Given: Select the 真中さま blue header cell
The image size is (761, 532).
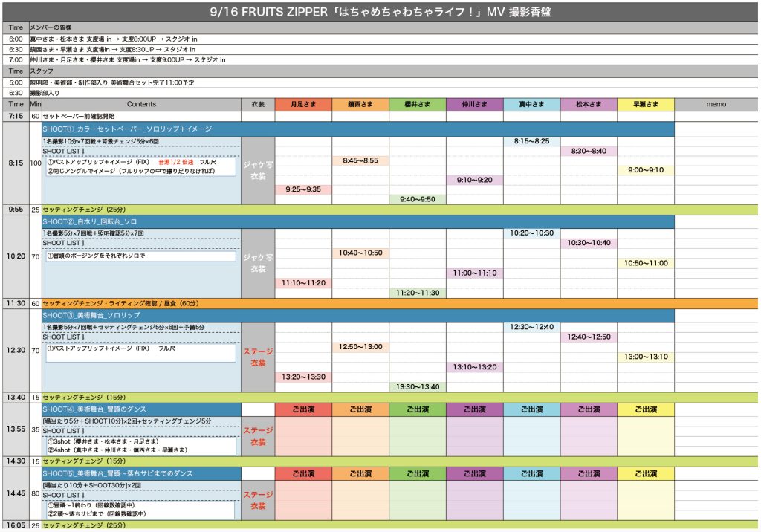Looking at the screenshot, I should pos(531,105).
